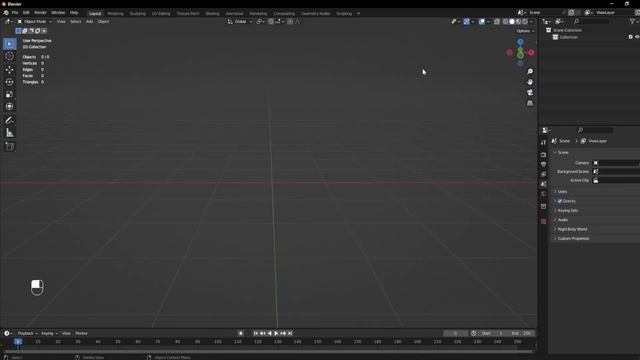Toggle auto keying record button

[x=240, y=333]
